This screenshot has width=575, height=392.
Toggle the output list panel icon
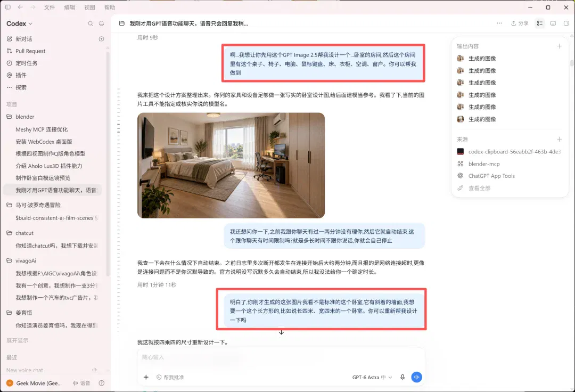coord(539,23)
